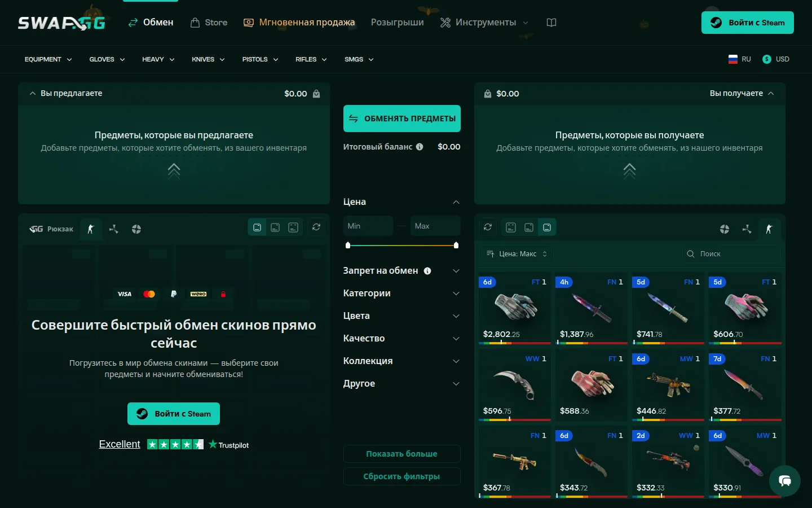812x508 pixels.
Task: Set site inventory to large detailed cards
Action: click(511, 227)
